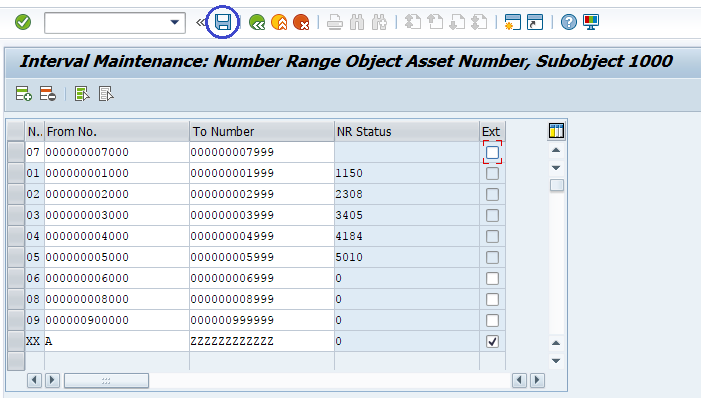Click the Select All intervals icon

[x=82, y=94]
